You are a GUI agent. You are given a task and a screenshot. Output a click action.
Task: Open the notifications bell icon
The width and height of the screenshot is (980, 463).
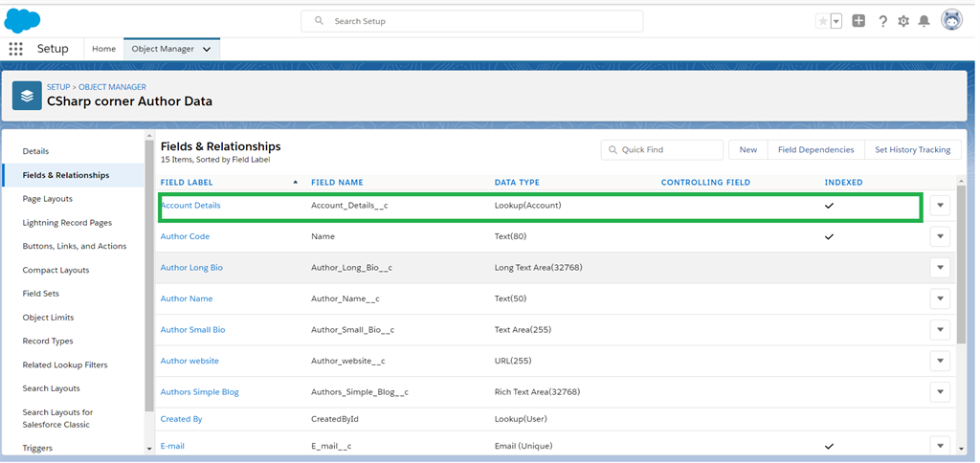point(924,21)
